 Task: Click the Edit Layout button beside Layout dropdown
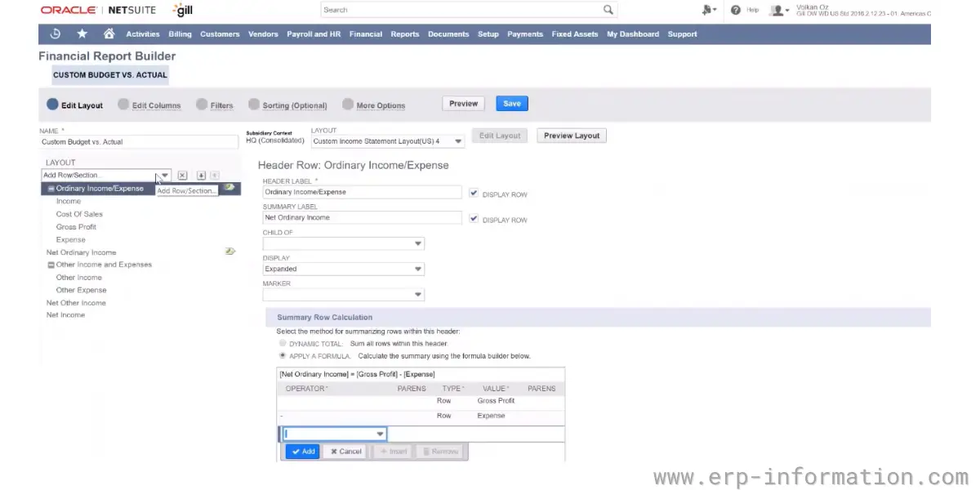point(501,136)
